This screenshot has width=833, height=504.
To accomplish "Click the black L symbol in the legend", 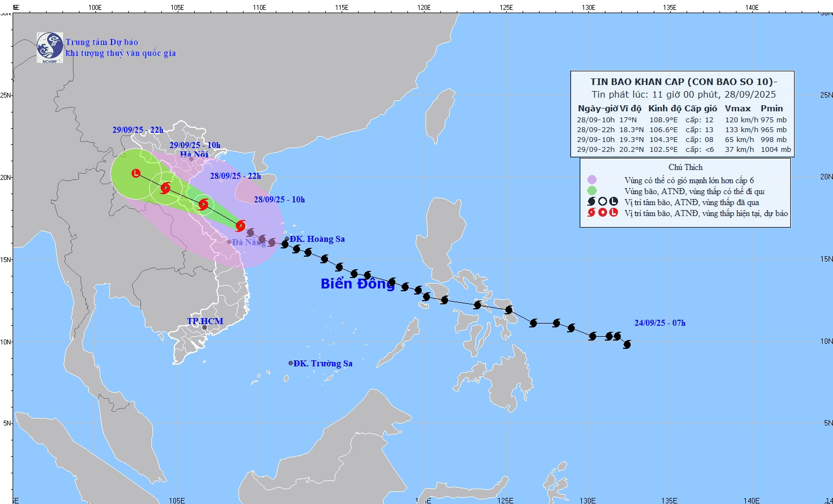I will pos(613,202).
